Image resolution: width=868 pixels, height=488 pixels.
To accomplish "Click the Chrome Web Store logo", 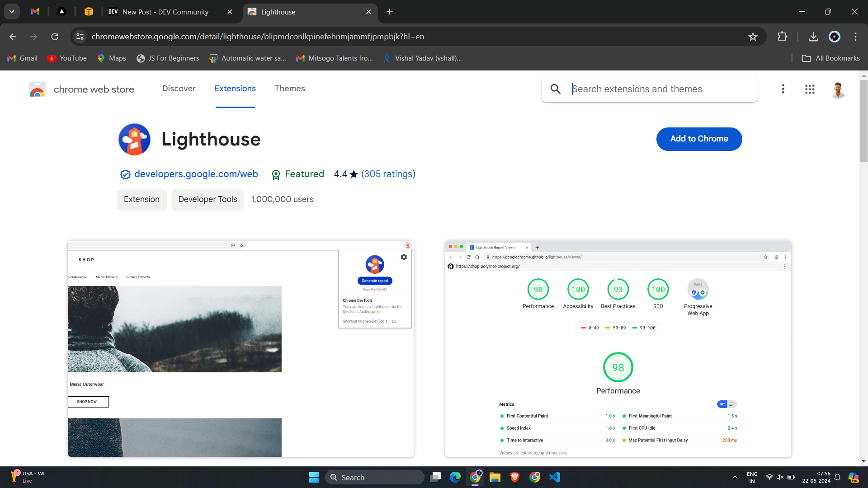I will 37,89.
